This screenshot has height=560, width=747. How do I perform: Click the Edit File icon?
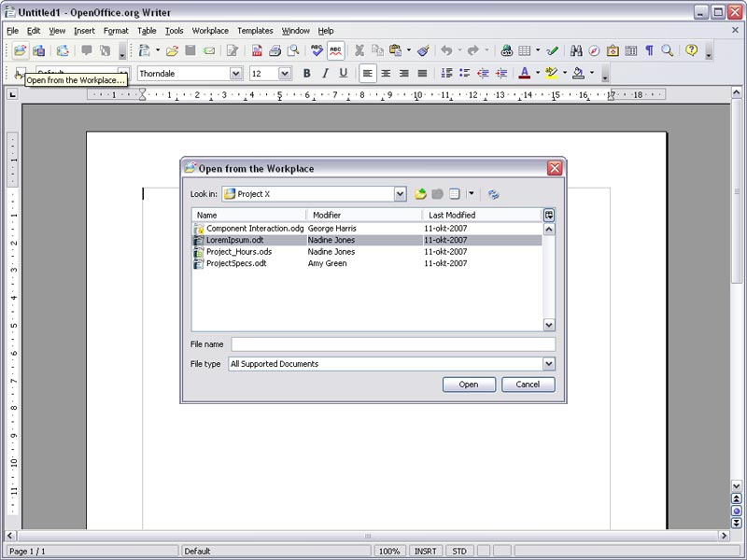pyautogui.click(x=233, y=50)
